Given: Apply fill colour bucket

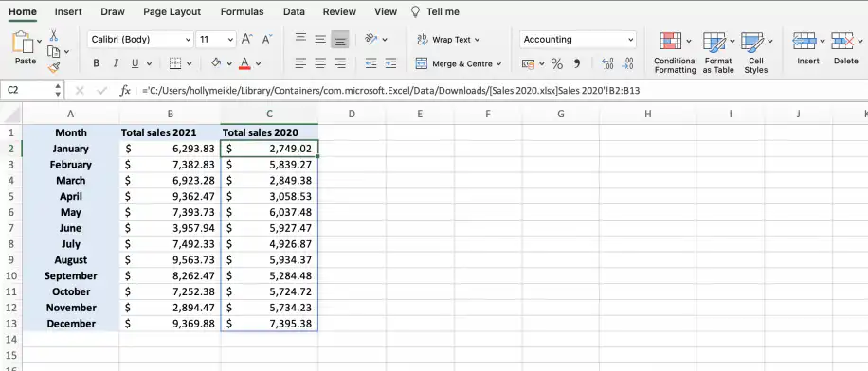Looking at the screenshot, I should point(216,63).
